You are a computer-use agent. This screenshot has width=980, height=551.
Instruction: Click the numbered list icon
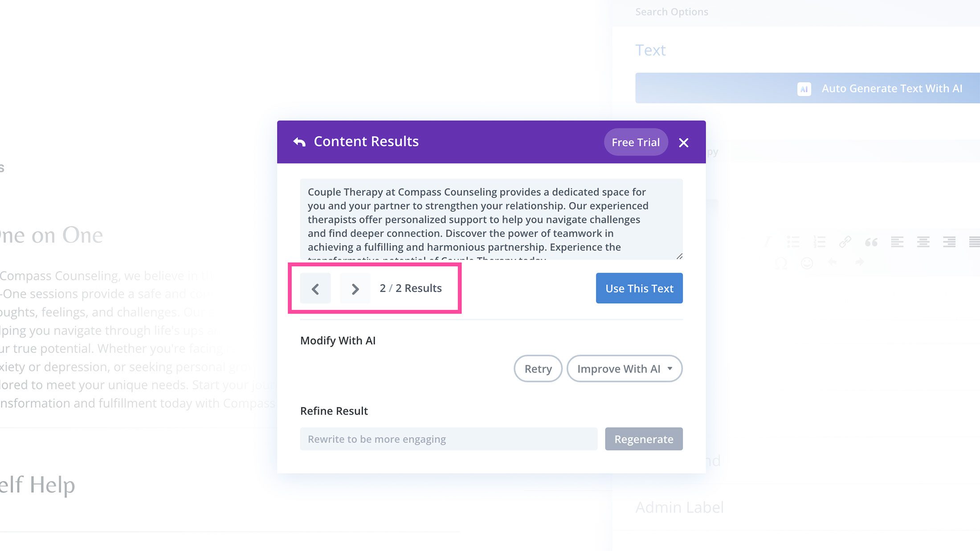click(x=819, y=242)
